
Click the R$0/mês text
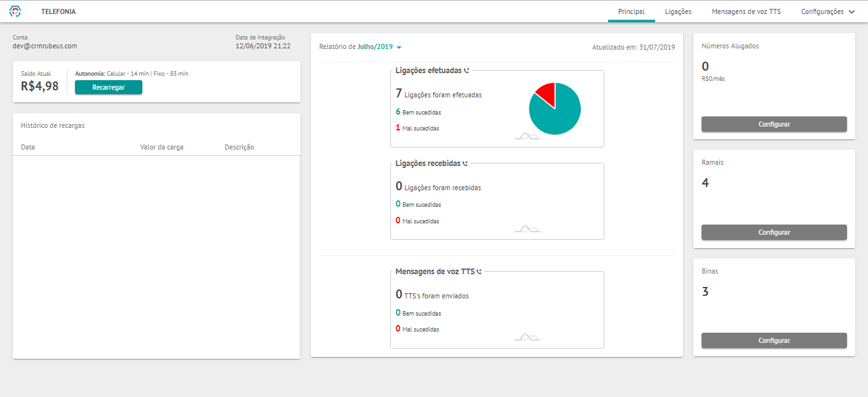pyautogui.click(x=714, y=79)
